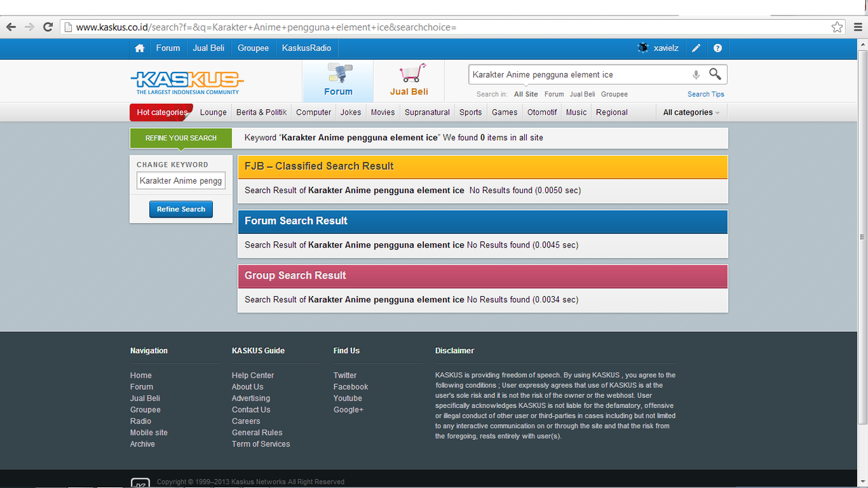Click the Refine Search button

click(181, 209)
